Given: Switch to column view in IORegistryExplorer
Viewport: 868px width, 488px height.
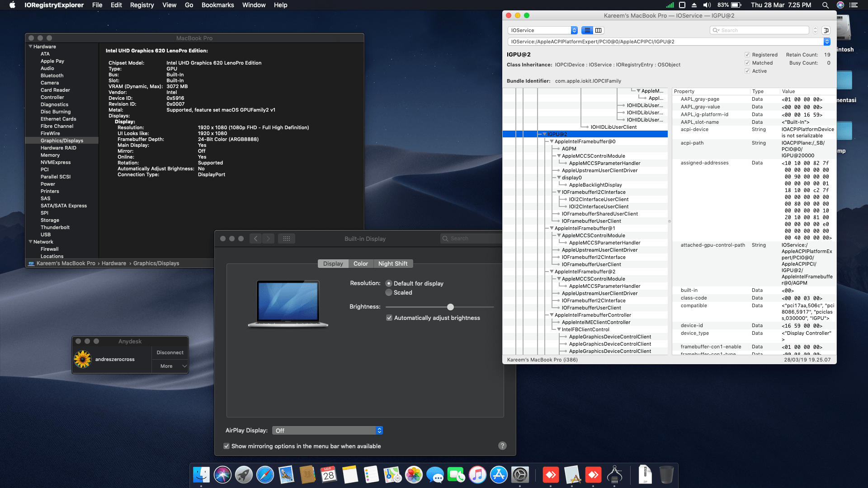Looking at the screenshot, I should 599,30.
